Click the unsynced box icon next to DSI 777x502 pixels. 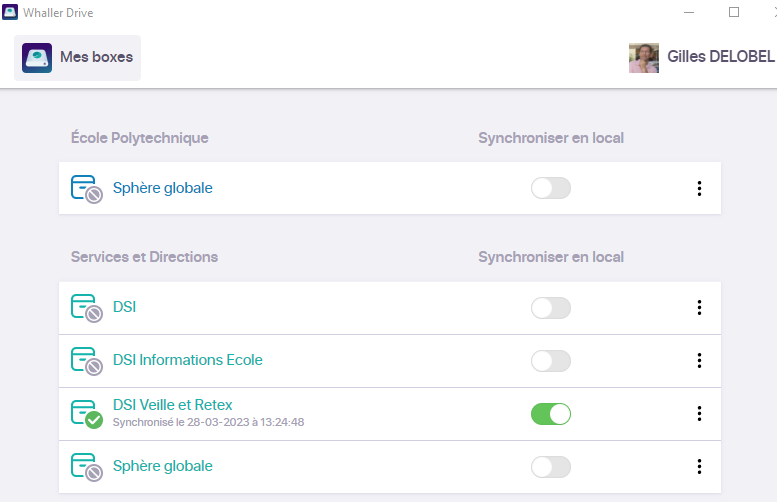click(86, 308)
